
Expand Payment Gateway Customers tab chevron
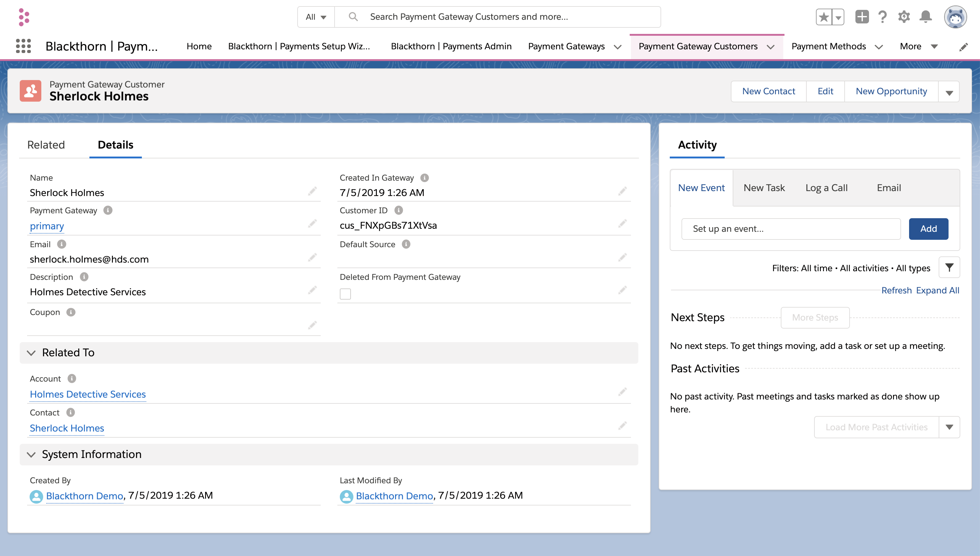(771, 47)
